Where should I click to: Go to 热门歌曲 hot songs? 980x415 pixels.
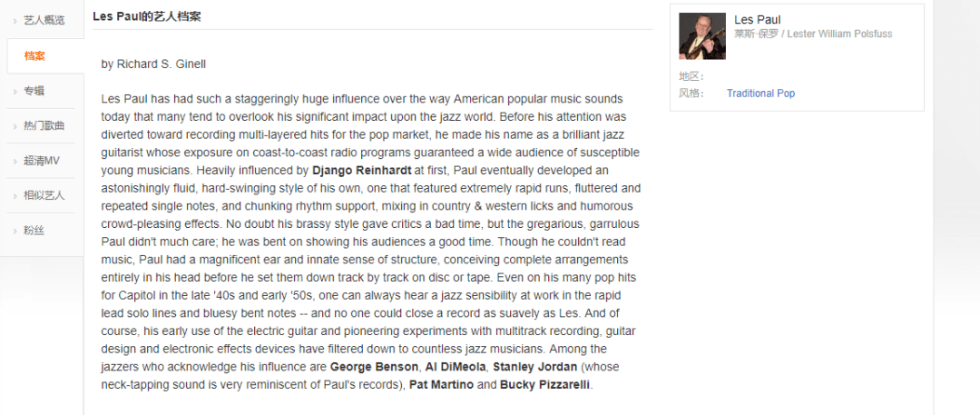tap(44, 126)
